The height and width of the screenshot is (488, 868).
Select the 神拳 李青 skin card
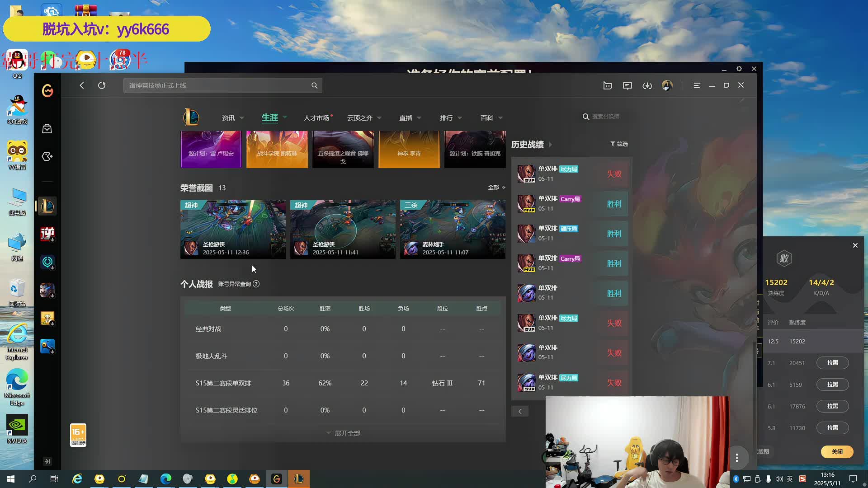pyautogui.click(x=409, y=150)
